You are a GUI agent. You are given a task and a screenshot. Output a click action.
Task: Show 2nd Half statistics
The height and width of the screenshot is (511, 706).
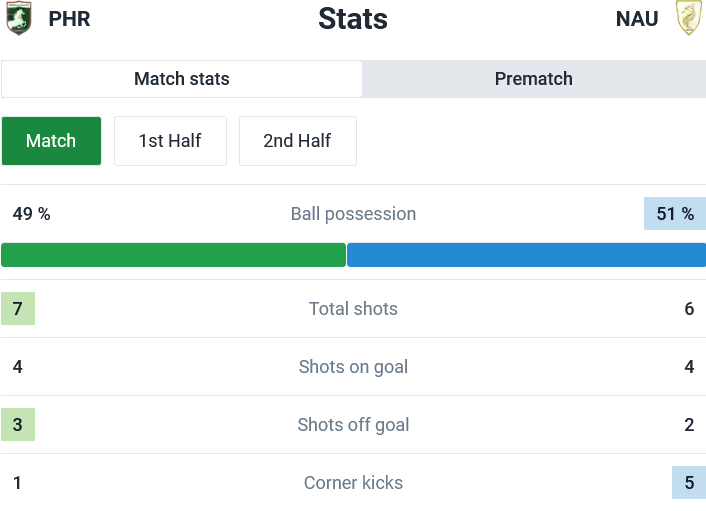pyautogui.click(x=297, y=141)
